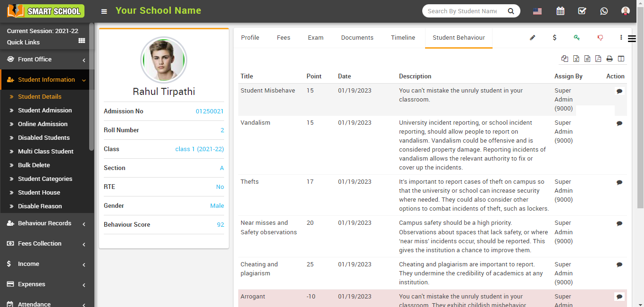Print the Student Behaviour list
This screenshot has width=644, height=307.
coord(609,59)
